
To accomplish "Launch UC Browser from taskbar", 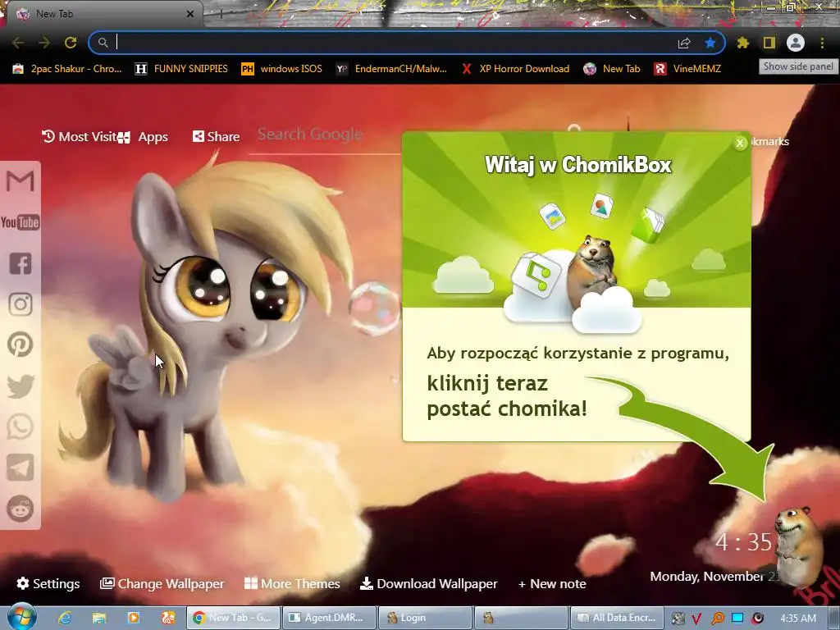I will 167,618.
